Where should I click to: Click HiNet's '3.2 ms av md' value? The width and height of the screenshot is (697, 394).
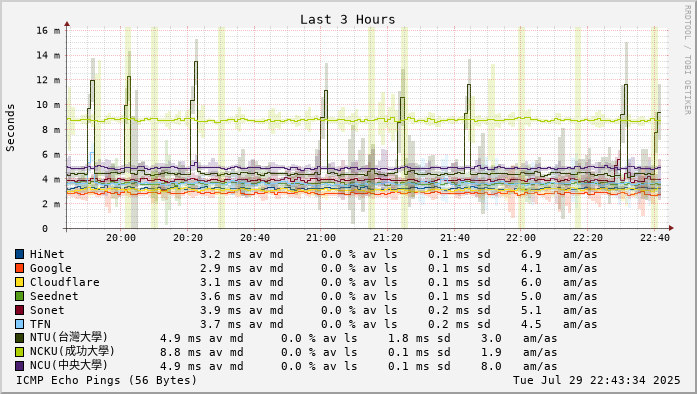(242, 254)
